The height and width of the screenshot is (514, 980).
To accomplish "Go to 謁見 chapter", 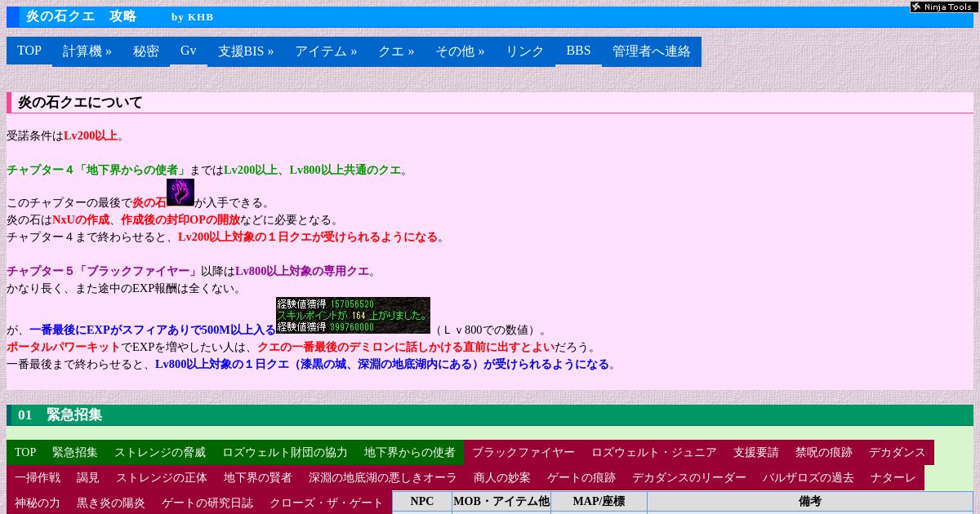I will point(88,477).
